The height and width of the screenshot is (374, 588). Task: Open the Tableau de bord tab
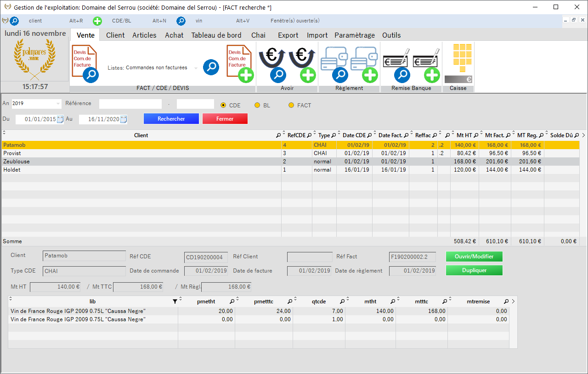216,35
